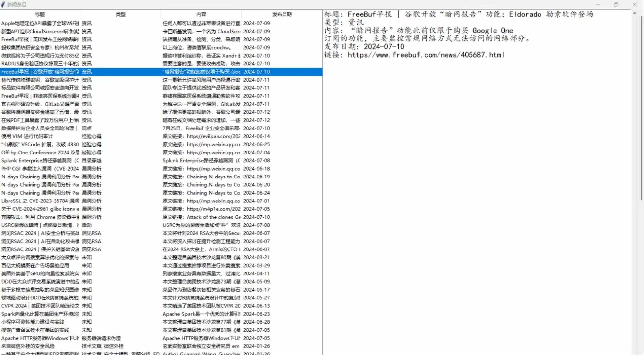Select row 'CVPR 2024 | 美团技术团队精选论文'

[x=161, y=306]
